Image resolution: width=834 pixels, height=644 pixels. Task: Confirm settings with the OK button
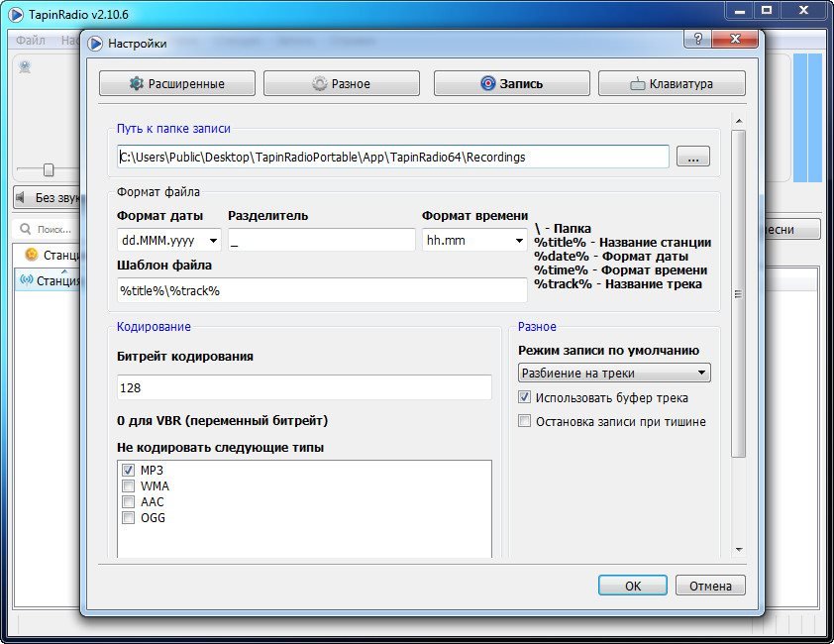click(633, 586)
